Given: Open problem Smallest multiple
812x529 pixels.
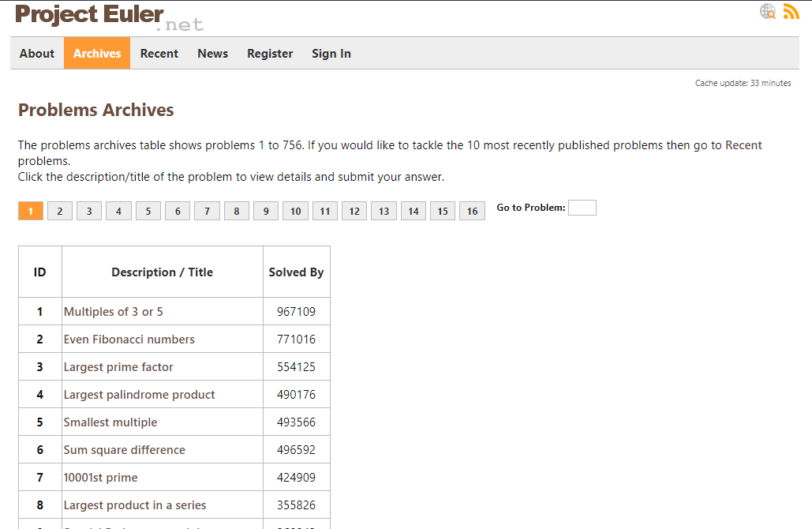Looking at the screenshot, I should pyautogui.click(x=110, y=422).
